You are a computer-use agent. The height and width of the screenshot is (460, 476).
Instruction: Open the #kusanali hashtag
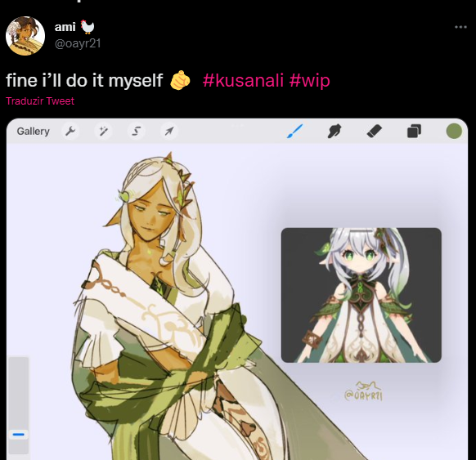243,80
